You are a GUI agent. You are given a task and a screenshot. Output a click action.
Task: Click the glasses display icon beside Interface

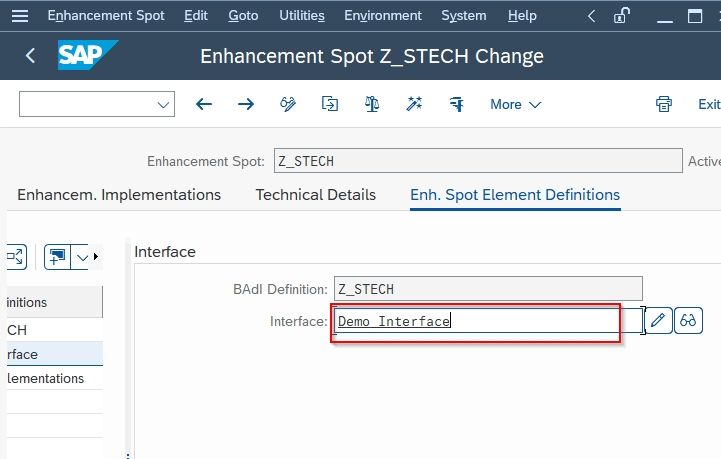click(x=688, y=320)
